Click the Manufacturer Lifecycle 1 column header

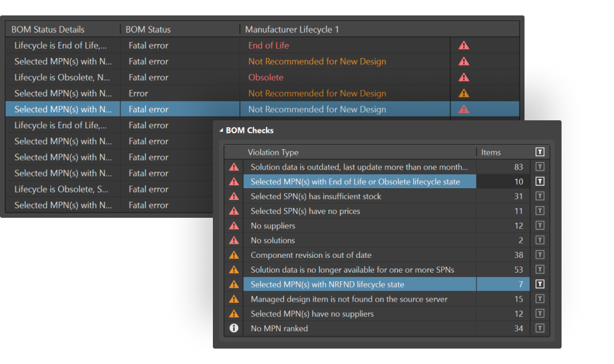coord(292,30)
